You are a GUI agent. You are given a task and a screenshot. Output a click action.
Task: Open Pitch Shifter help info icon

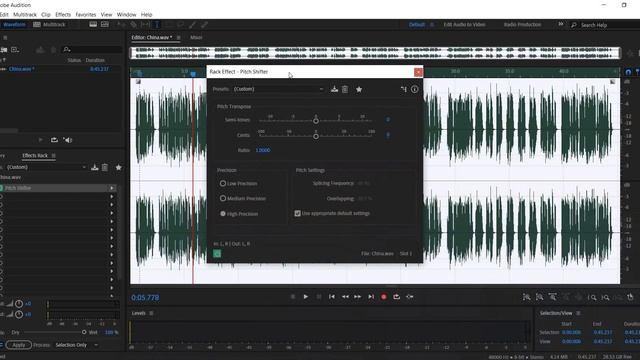point(415,89)
